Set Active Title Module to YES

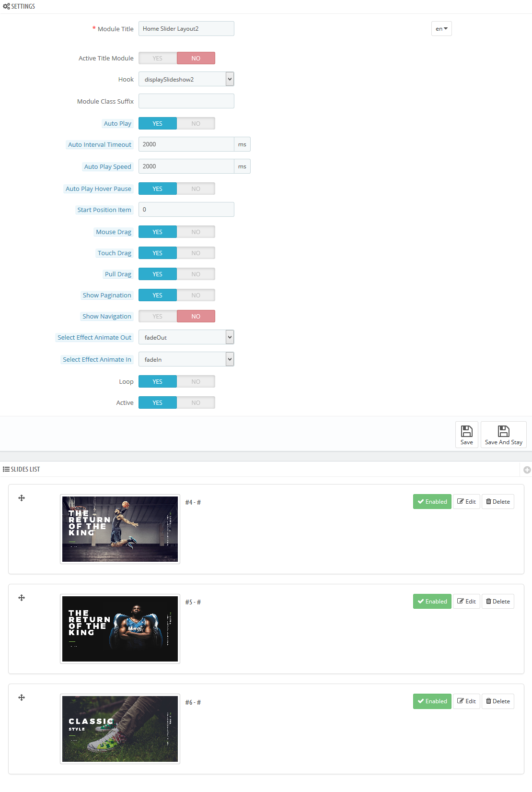[158, 59]
